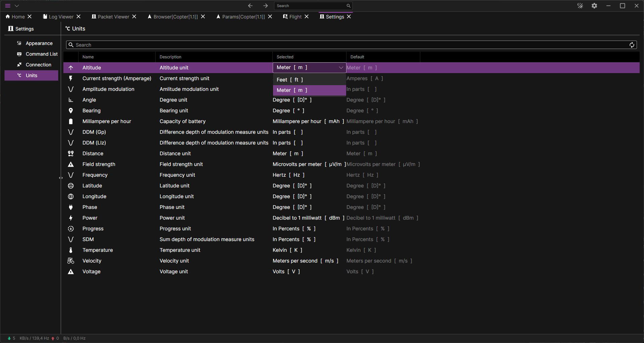
Task: Click the back navigation arrow
Action: click(250, 6)
